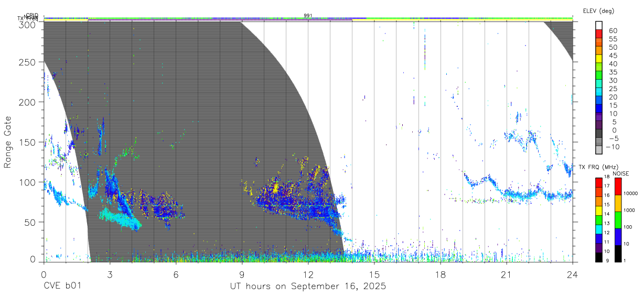The height and width of the screenshot is (297, 644).
Task: Click the '24' tick on UT hours axis
Action: tap(573, 274)
